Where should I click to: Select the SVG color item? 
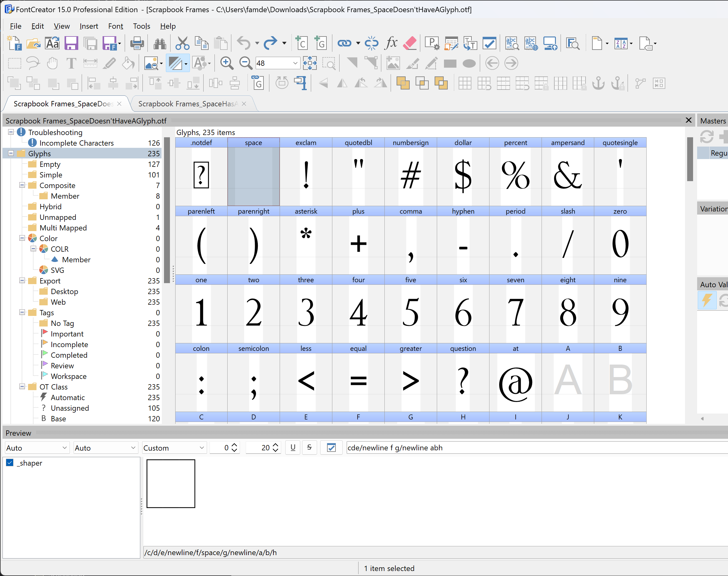[57, 270]
